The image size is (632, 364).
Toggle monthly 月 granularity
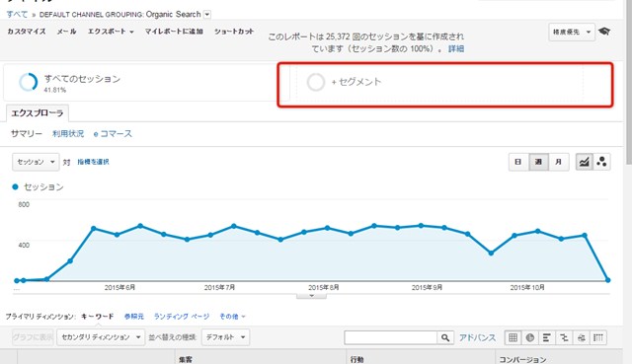pyautogui.click(x=558, y=162)
